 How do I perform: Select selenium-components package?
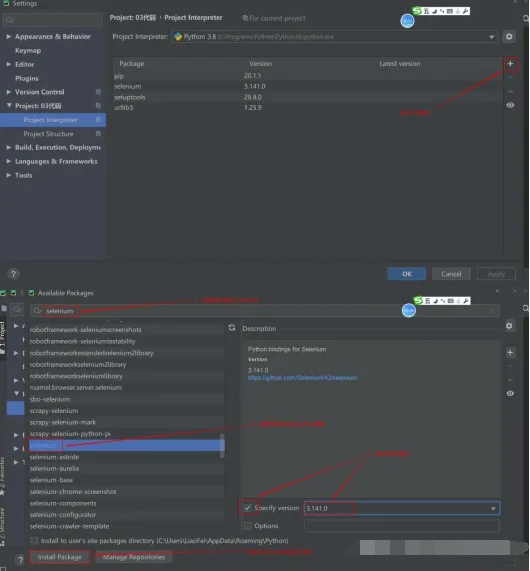click(126, 503)
